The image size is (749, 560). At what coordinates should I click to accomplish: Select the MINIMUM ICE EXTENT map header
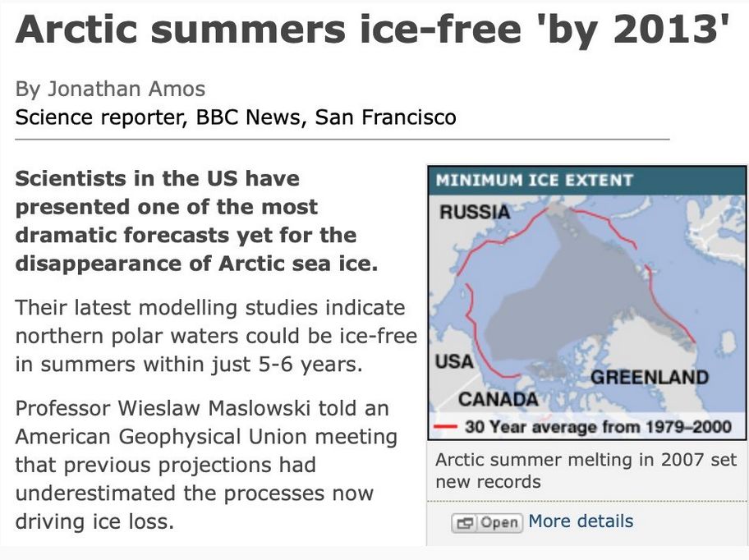(x=535, y=180)
